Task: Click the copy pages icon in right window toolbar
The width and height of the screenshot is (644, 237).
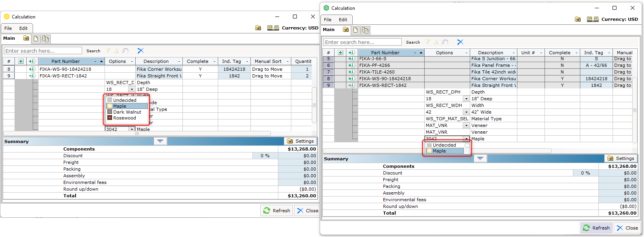Action: point(365,30)
